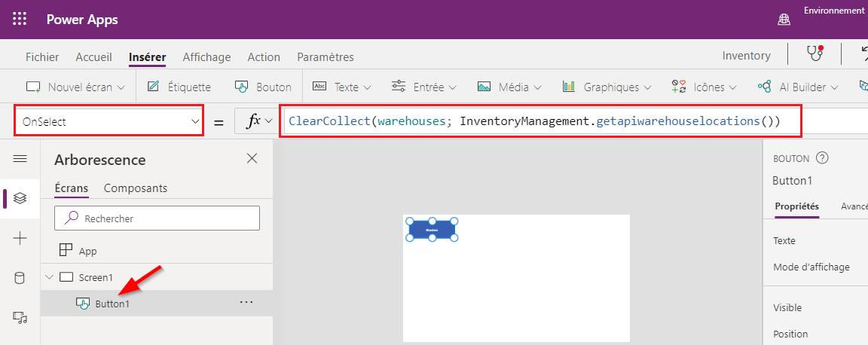This screenshot has width=868, height=345.
Task: Open the Power Apps waffle app launcher
Action: pos(20,20)
